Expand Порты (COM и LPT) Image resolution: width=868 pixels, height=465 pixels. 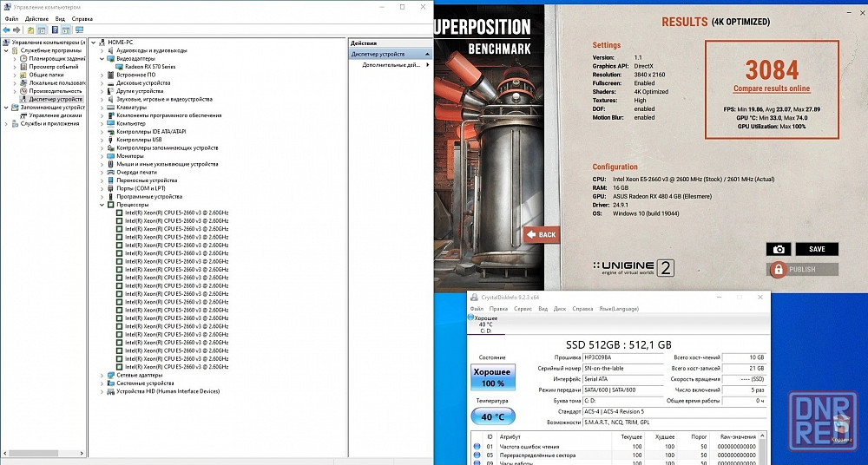(x=102, y=188)
